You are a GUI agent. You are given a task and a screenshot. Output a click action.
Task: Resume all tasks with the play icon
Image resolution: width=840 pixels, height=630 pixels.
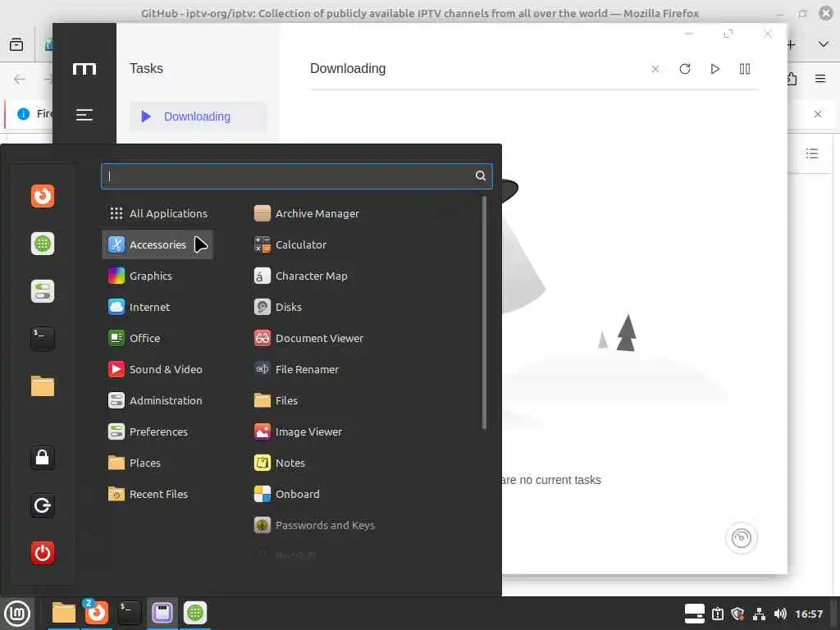tap(714, 69)
